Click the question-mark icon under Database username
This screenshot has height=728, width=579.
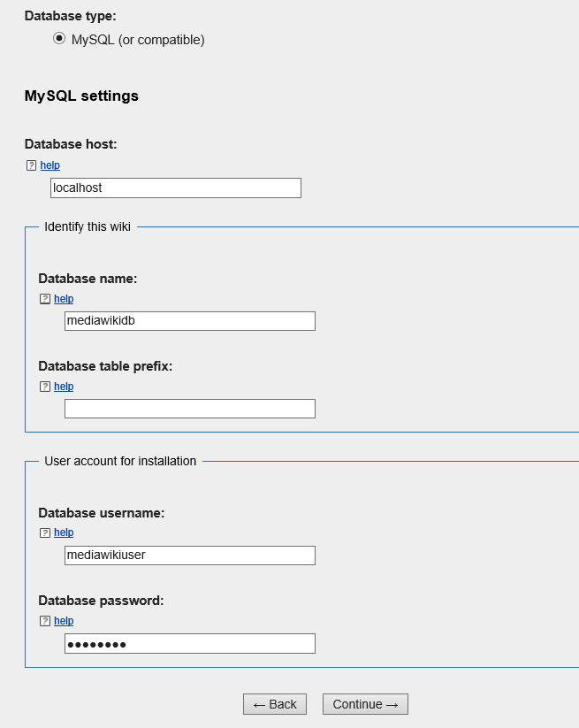click(45, 533)
